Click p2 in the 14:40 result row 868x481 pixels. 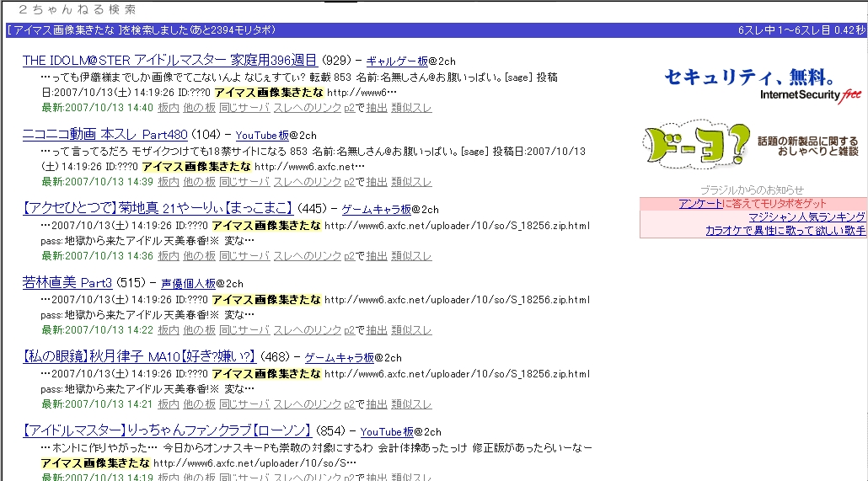coord(349,108)
